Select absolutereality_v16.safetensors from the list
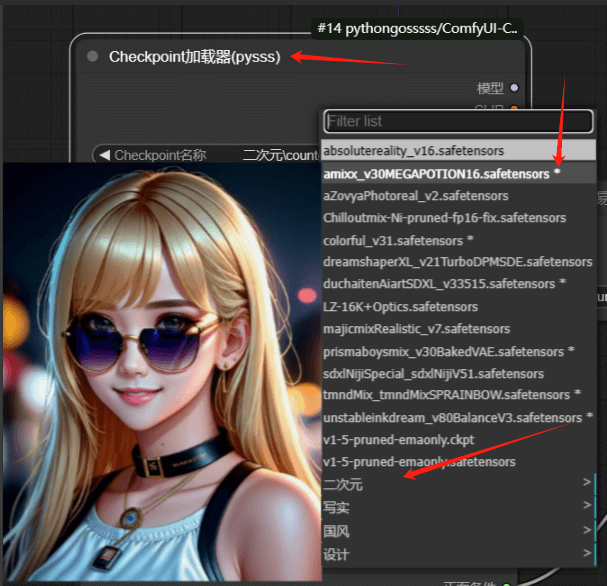Screen dimensions: 607x586 click(x=458, y=151)
